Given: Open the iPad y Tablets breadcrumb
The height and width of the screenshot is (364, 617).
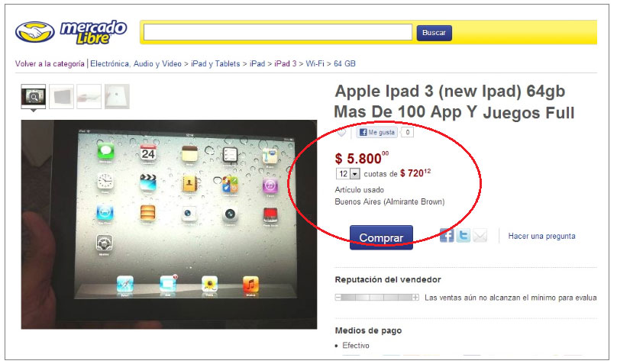Looking at the screenshot, I should [x=215, y=63].
